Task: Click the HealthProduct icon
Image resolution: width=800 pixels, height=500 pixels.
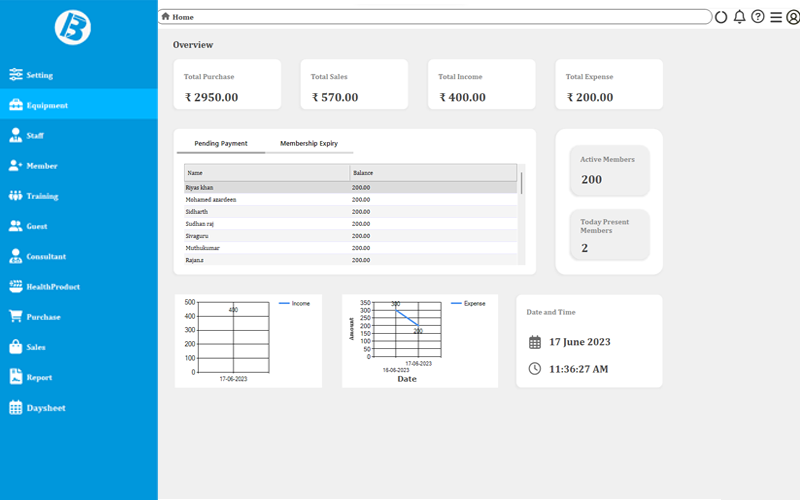Action: (16, 286)
